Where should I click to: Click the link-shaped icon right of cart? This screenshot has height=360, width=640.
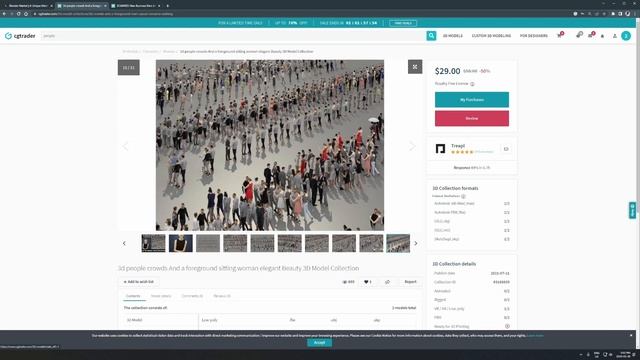coord(579,36)
